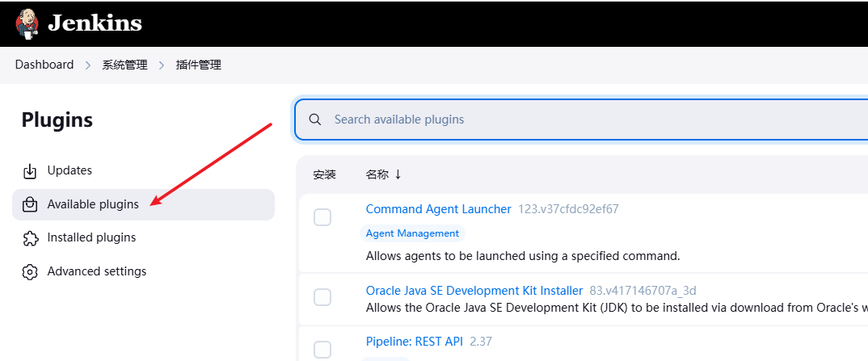
Task: Click the chevron after 系统管理 breadcrumb
Action: pyautogui.click(x=162, y=65)
